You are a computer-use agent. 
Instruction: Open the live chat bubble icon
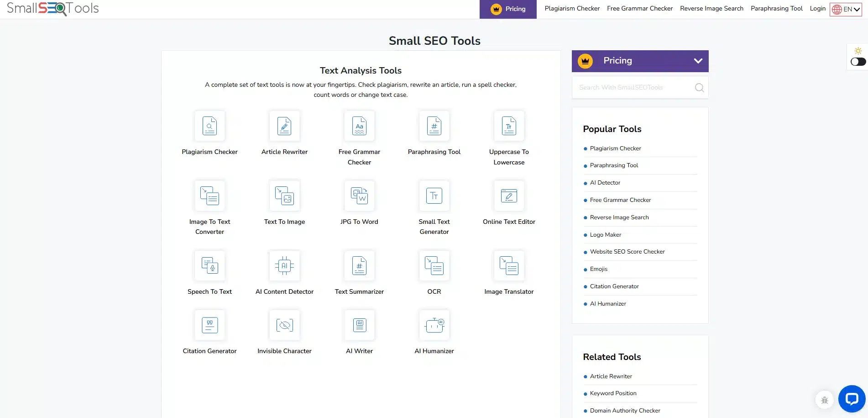tap(852, 399)
